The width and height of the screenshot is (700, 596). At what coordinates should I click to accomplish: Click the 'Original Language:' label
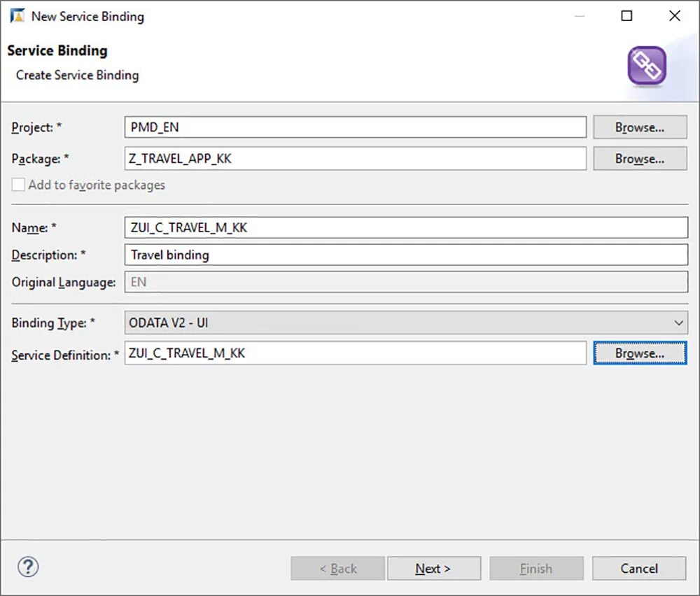pyautogui.click(x=64, y=283)
